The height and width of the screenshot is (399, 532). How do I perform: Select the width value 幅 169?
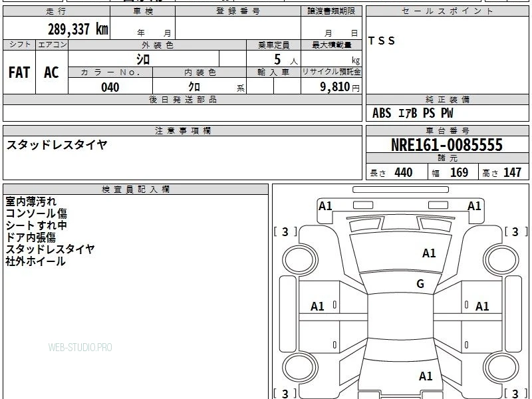(450, 173)
